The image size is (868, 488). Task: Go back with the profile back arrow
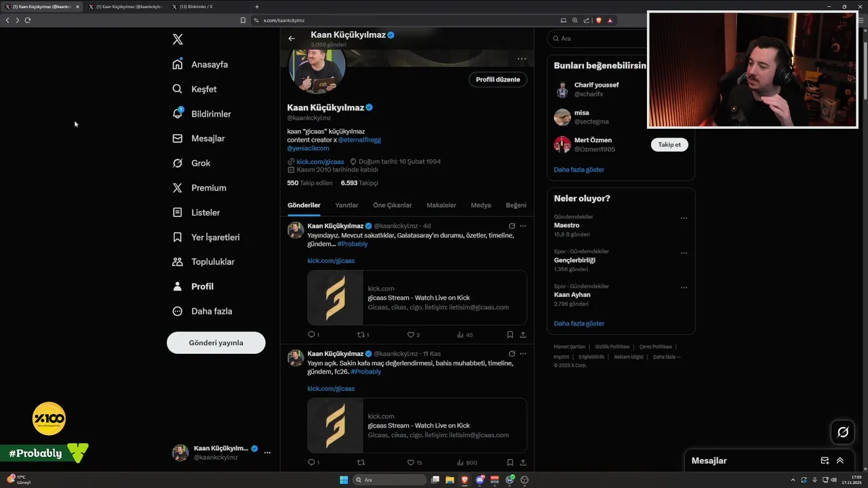[x=292, y=39]
